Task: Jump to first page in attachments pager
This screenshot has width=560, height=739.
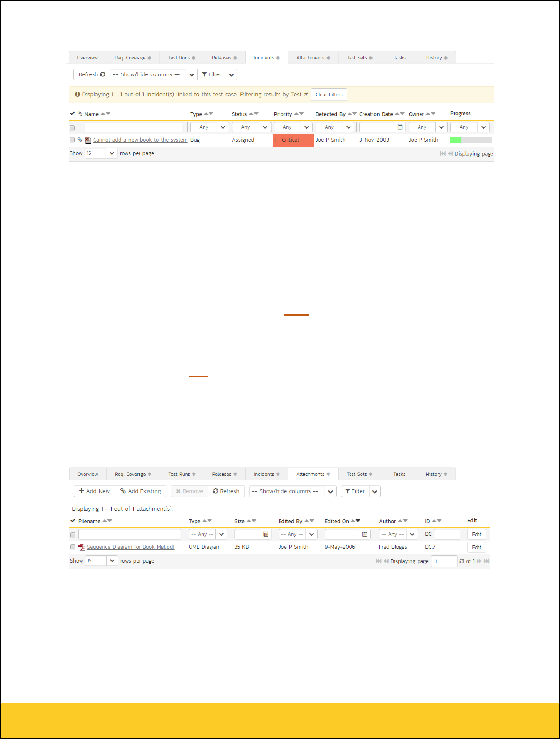Action: click(x=379, y=561)
